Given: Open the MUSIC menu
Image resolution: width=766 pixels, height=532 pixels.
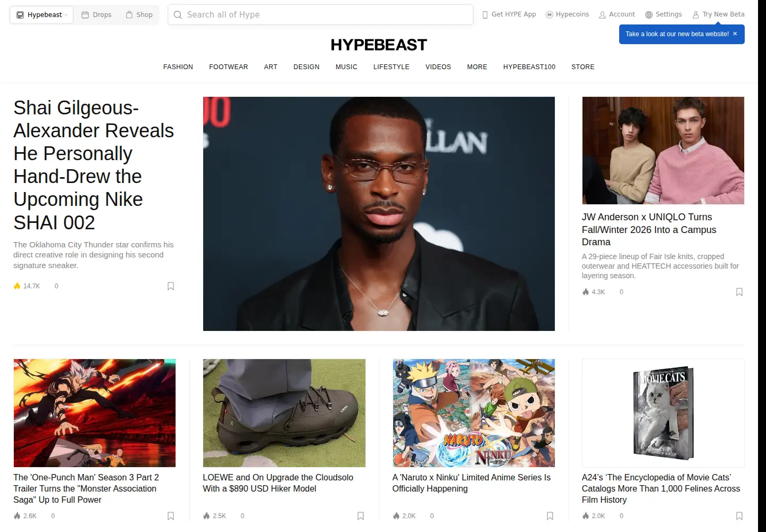Looking at the screenshot, I should click(x=346, y=67).
